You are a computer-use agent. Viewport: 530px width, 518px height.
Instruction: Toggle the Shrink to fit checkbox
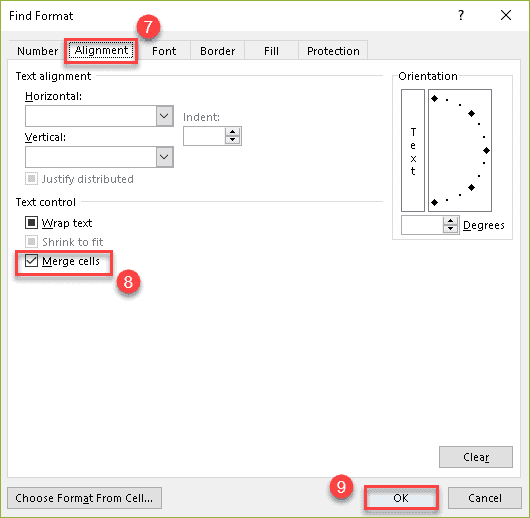point(31,241)
